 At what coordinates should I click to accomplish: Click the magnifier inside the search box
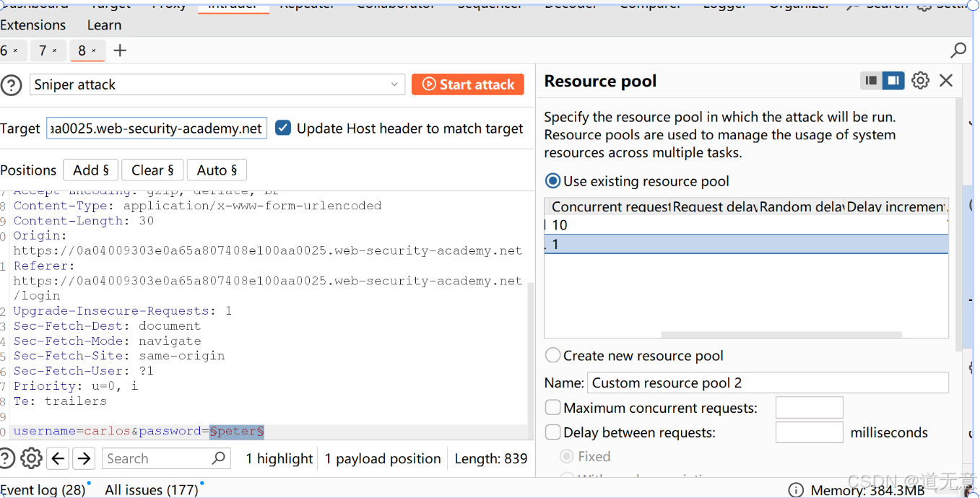pos(219,458)
